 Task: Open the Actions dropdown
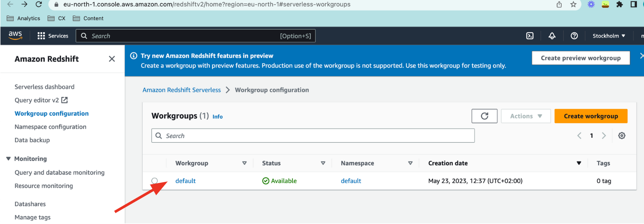coord(526,116)
